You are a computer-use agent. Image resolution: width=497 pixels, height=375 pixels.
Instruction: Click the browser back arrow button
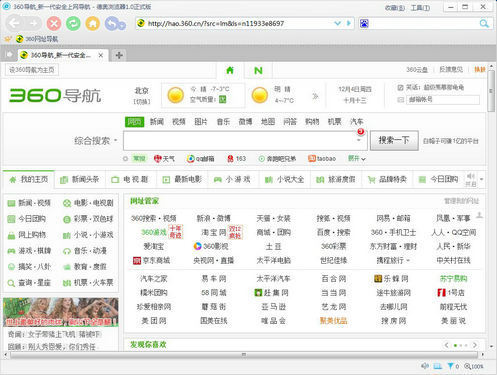(x=14, y=23)
